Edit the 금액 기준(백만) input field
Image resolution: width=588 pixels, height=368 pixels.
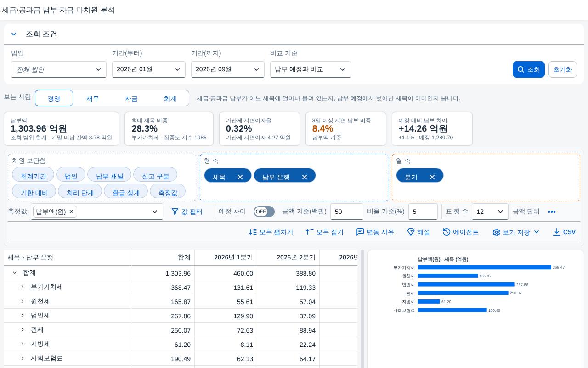[x=347, y=212]
